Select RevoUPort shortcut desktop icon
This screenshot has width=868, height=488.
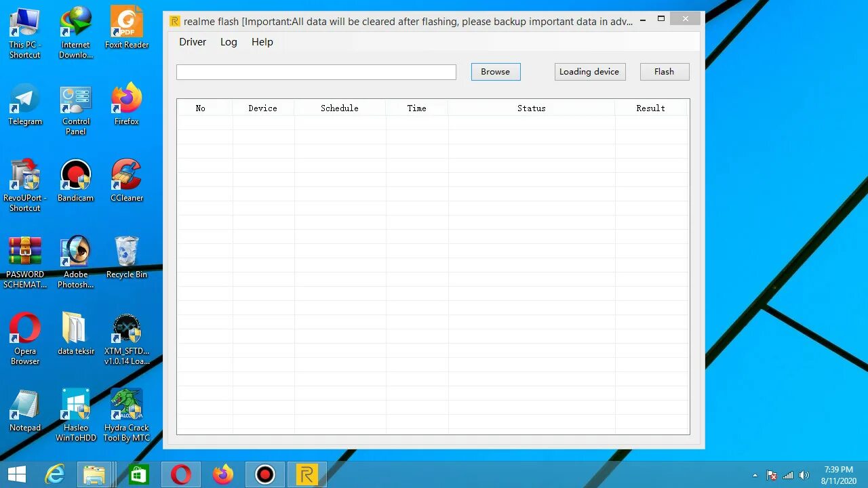pos(25,186)
